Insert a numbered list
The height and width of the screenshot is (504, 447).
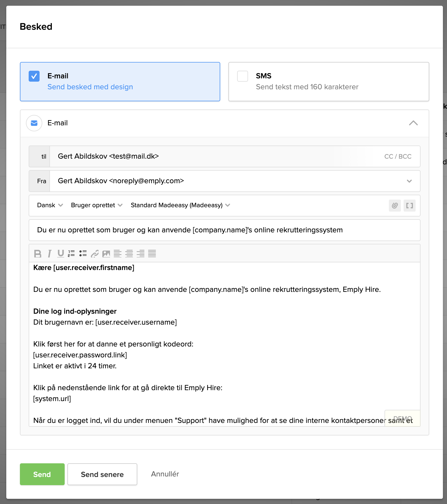[x=71, y=254]
